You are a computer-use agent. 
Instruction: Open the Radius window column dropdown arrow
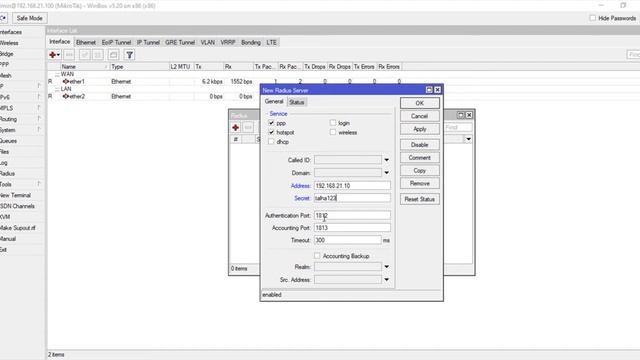[x=469, y=139]
